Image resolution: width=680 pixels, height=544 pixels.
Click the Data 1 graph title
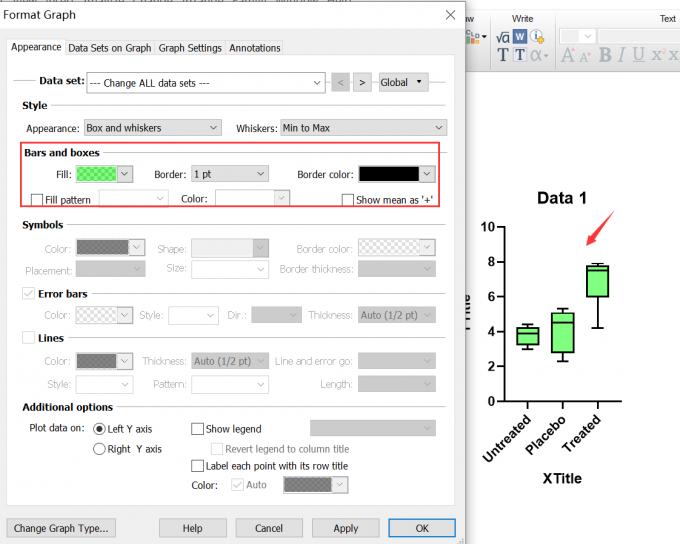coord(562,198)
